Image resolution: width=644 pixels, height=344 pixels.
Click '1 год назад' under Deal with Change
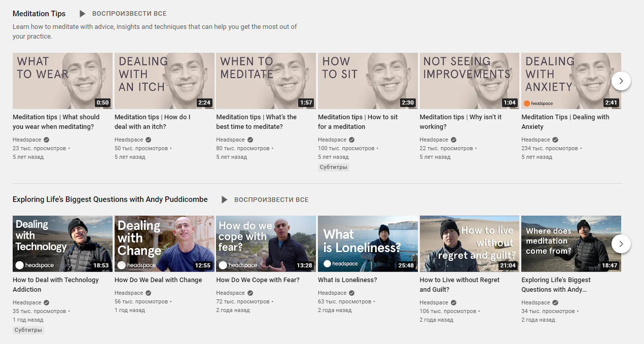click(x=130, y=310)
